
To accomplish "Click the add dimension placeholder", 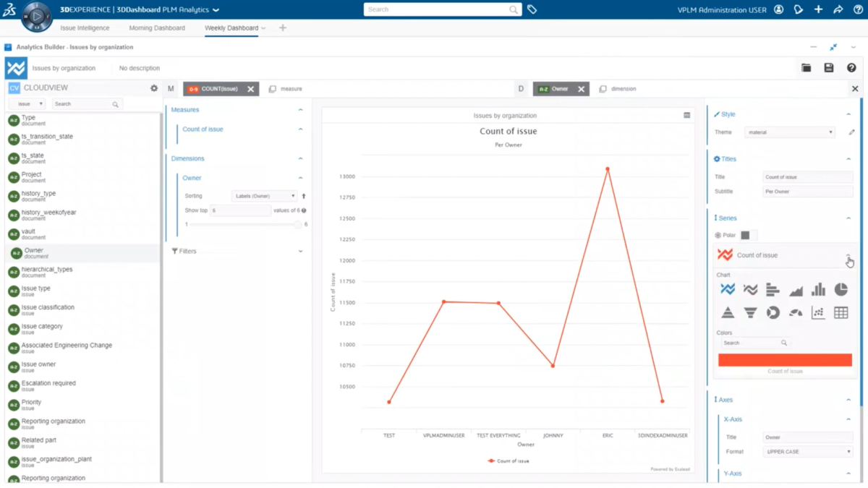I will coord(616,89).
